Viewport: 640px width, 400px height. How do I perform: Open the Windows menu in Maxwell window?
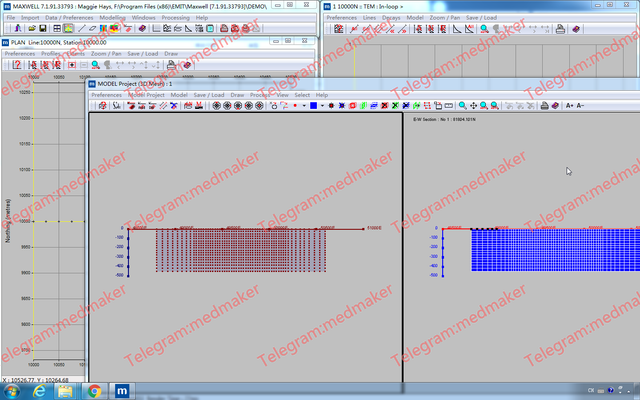coord(144,18)
